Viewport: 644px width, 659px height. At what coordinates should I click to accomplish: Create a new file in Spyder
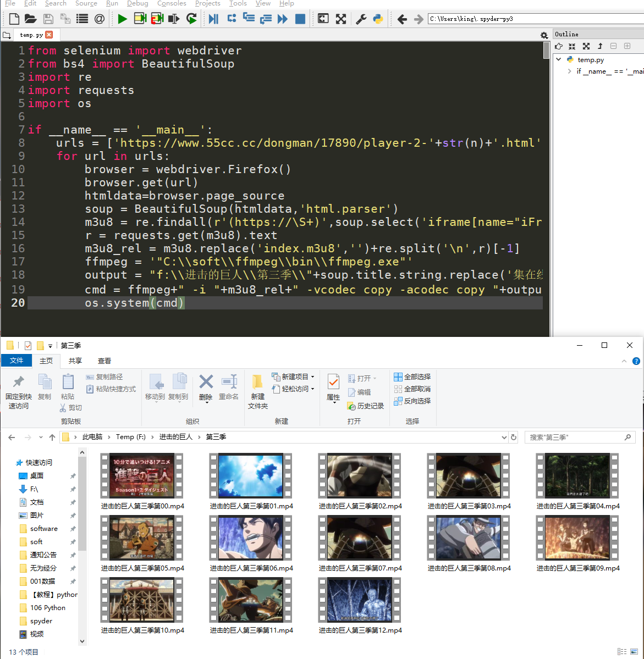click(14, 19)
